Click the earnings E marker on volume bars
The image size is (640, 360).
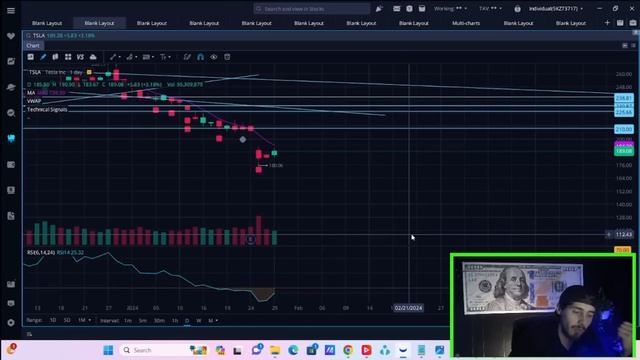click(x=250, y=239)
